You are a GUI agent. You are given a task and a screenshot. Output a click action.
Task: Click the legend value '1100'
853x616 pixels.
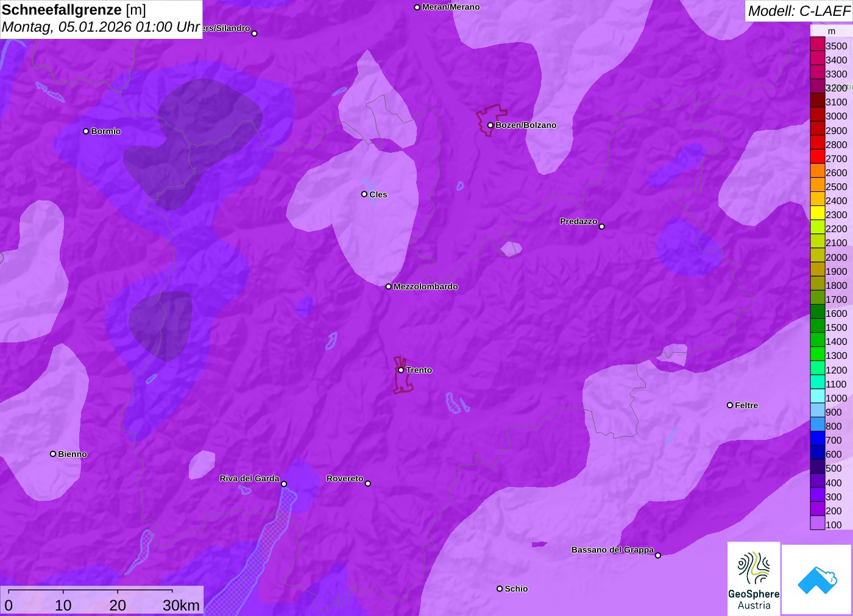[837, 384]
